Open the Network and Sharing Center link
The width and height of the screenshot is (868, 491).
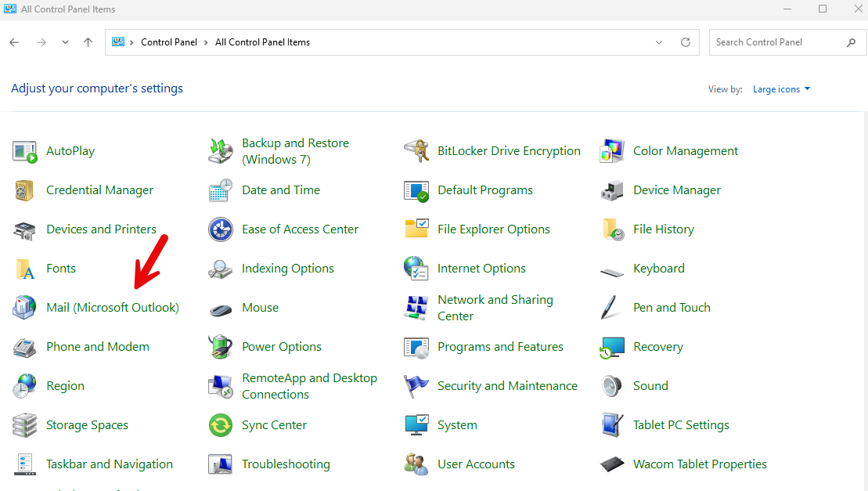(495, 308)
